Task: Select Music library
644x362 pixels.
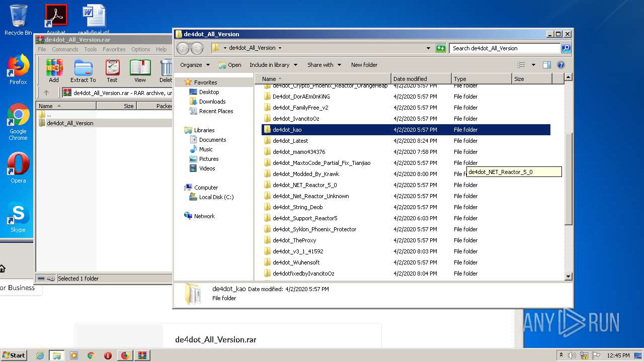Action: point(206,149)
